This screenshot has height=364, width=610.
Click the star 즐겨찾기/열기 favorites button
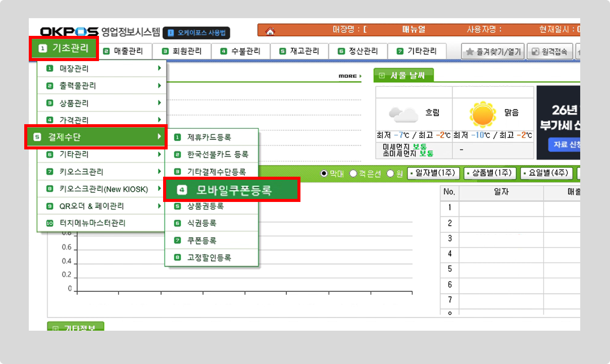click(492, 51)
